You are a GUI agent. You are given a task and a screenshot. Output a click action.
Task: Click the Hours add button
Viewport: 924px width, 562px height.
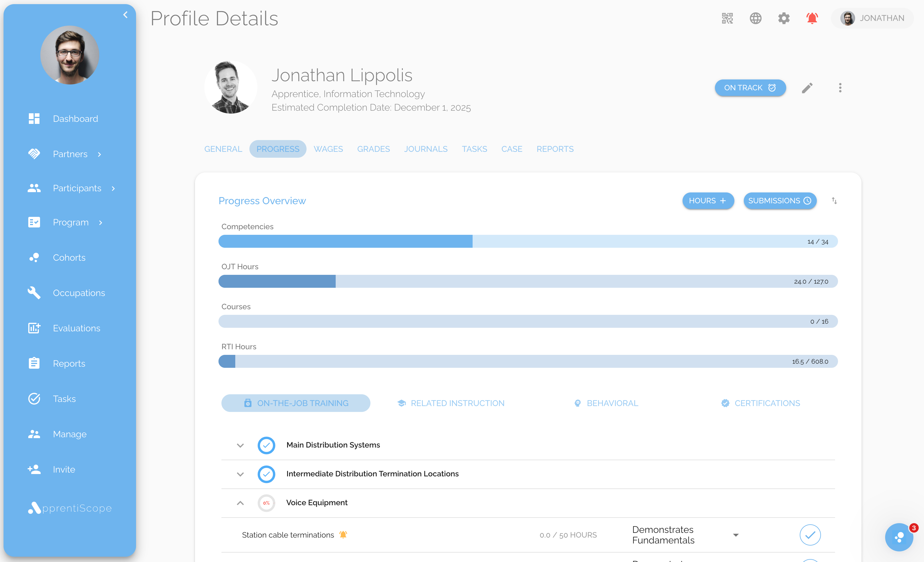(x=708, y=201)
